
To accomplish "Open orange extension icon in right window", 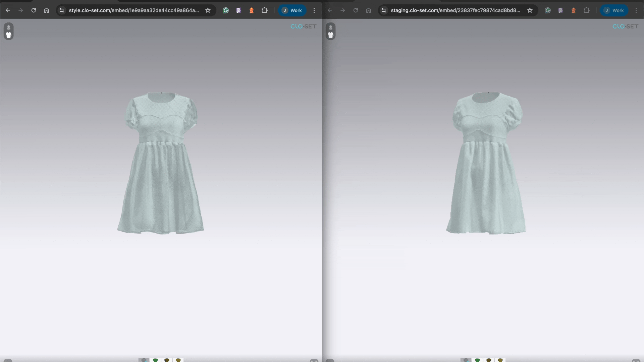I will click(574, 10).
